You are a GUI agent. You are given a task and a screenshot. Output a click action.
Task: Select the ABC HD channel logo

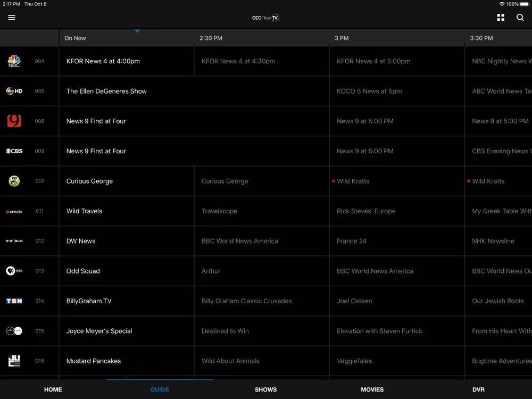pos(14,91)
